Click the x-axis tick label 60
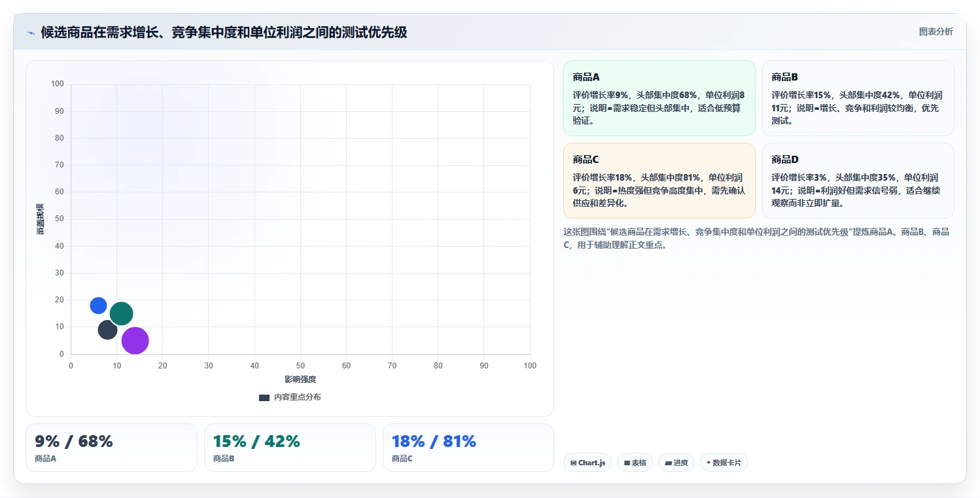 point(346,366)
